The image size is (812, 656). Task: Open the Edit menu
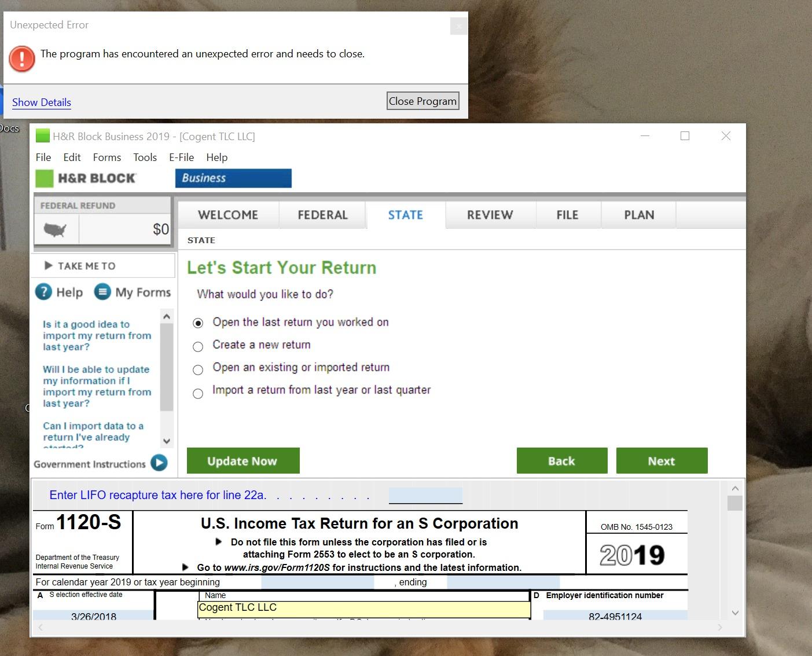click(72, 157)
